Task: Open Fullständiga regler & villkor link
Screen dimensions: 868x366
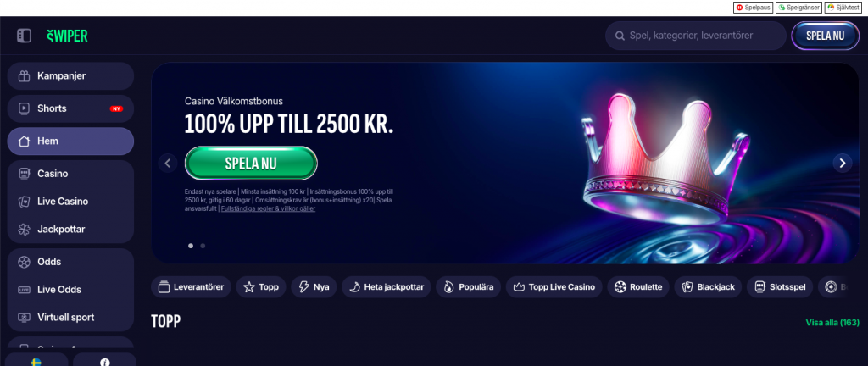Action: click(268, 209)
